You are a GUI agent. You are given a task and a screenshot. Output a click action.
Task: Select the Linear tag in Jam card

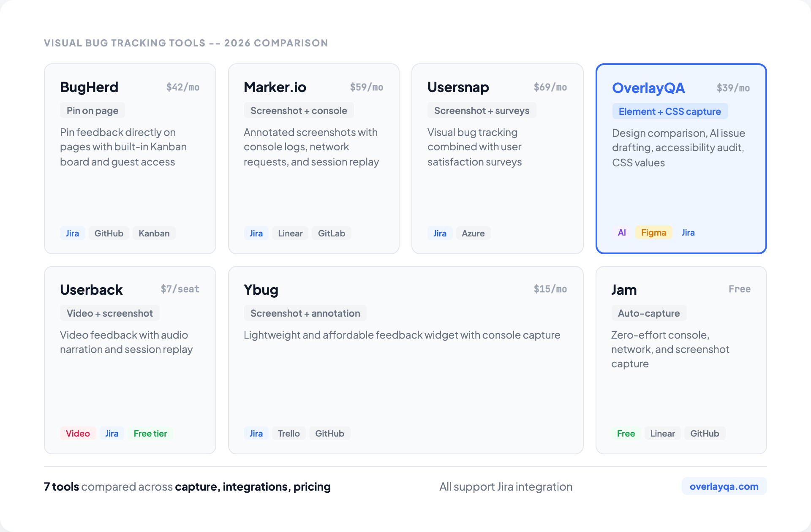point(662,433)
